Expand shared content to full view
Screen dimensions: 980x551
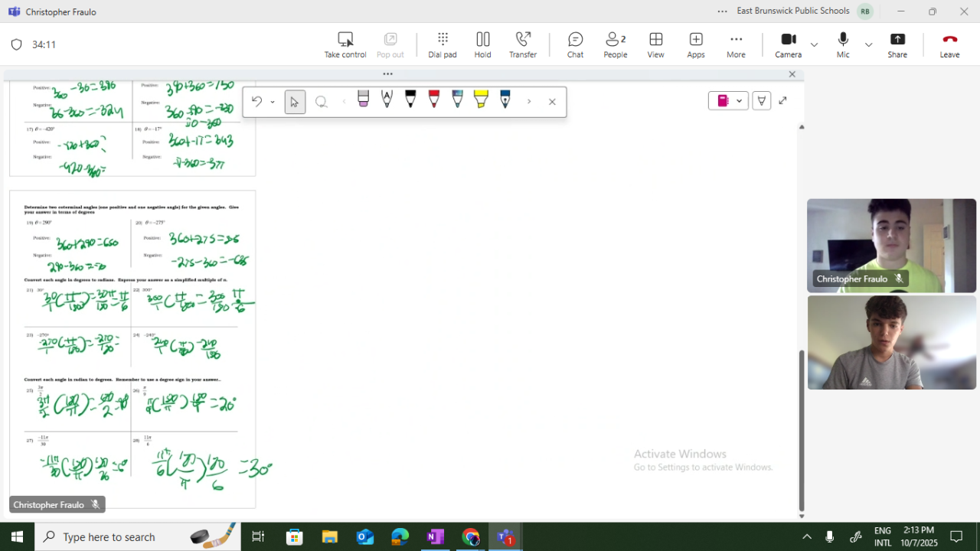[782, 101]
